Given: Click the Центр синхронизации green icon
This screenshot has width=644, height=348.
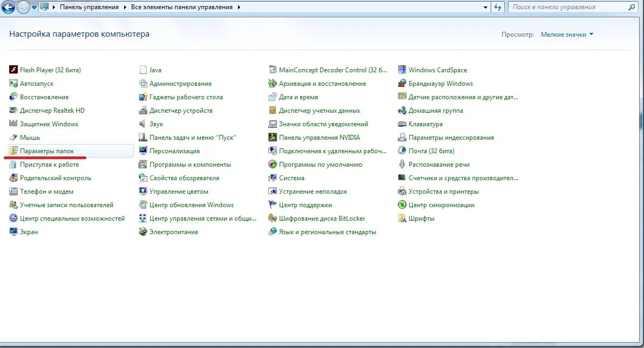Looking at the screenshot, I should coord(402,205).
